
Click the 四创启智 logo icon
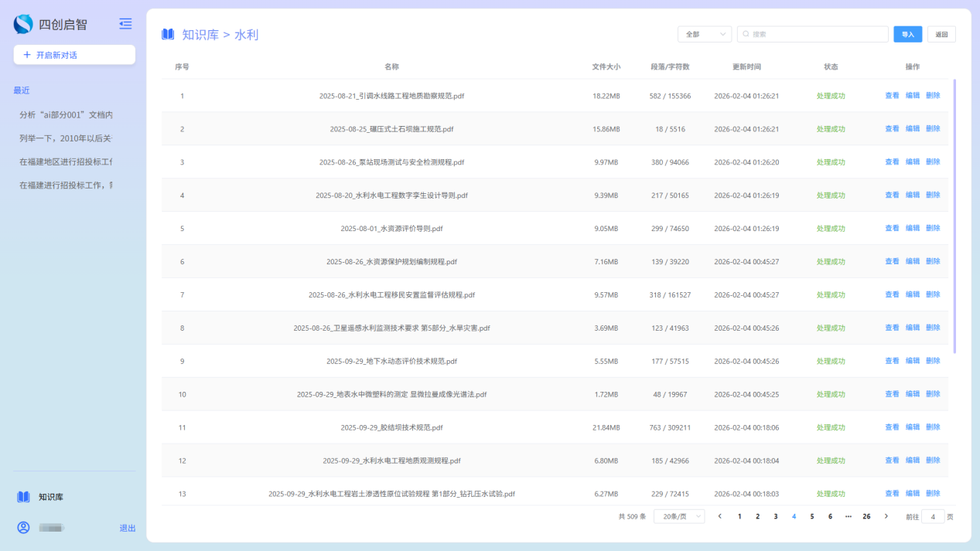[23, 24]
